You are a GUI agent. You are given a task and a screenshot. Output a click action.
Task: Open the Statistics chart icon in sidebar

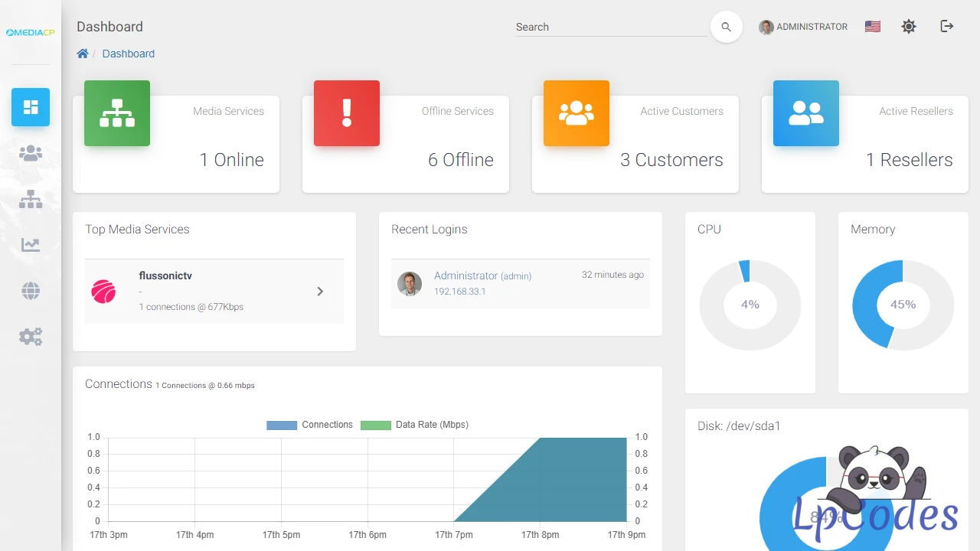pyautogui.click(x=31, y=245)
